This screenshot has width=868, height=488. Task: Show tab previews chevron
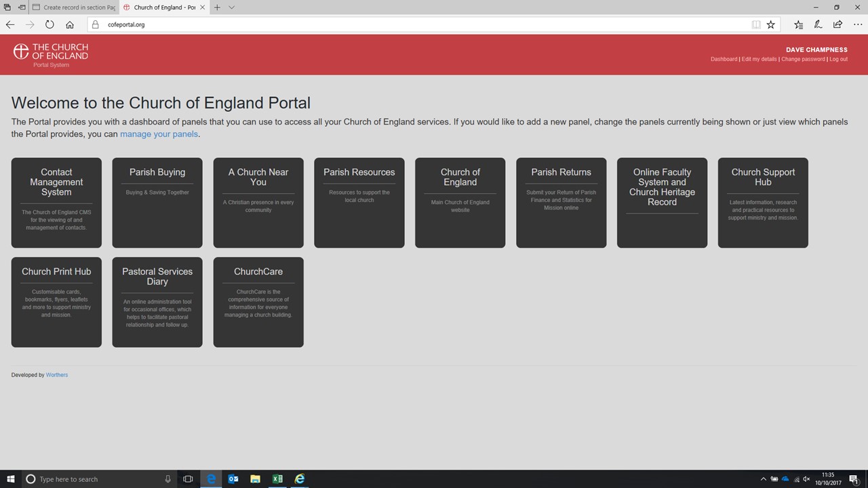coord(231,7)
